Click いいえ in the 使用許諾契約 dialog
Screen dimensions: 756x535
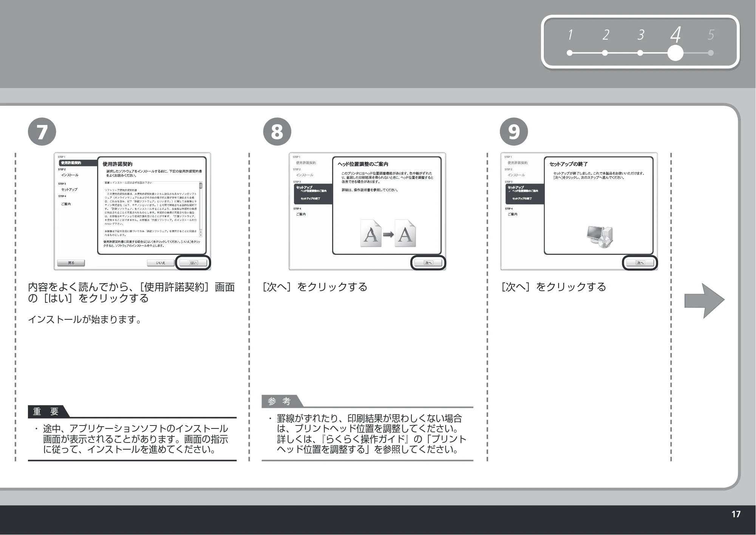pyautogui.click(x=161, y=263)
